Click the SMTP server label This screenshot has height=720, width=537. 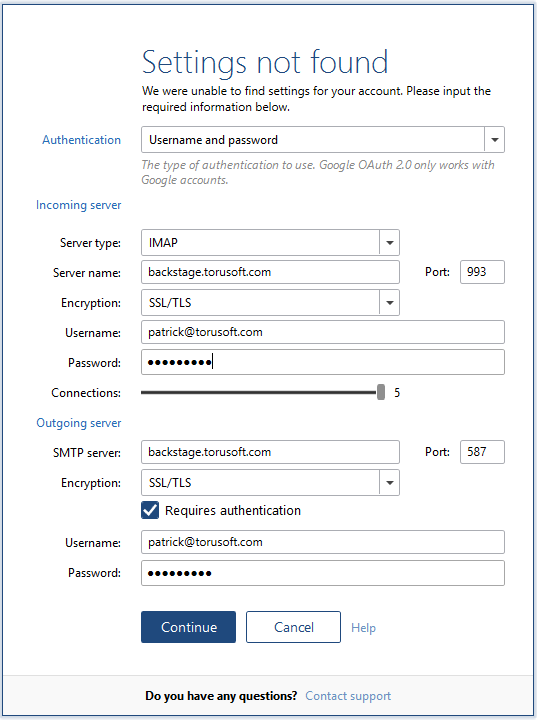87,453
